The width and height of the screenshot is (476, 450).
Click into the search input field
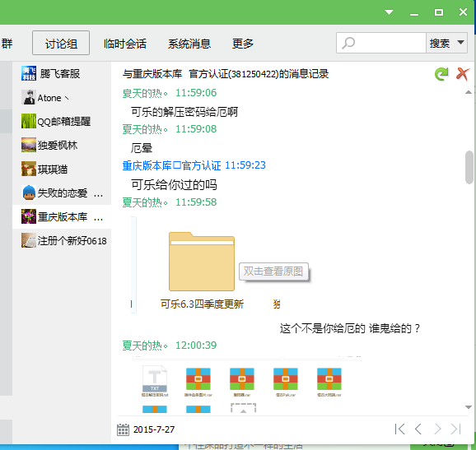pyautogui.click(x=390, y=43)
